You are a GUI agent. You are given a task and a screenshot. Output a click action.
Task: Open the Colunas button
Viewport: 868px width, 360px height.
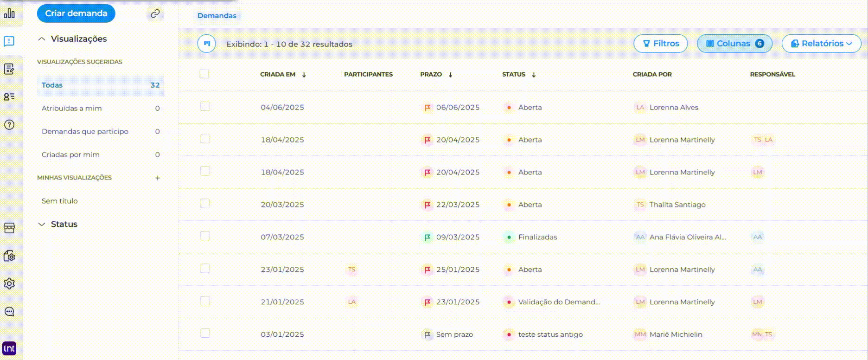tap(734, 44)
